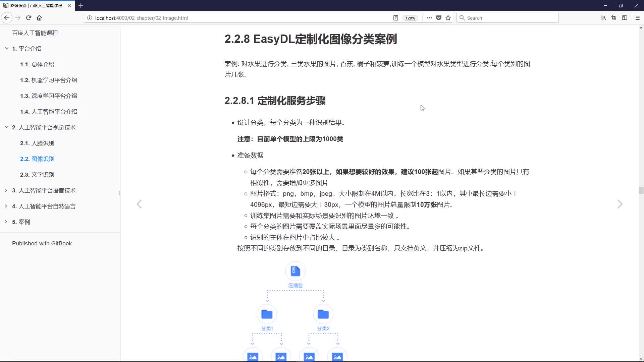This screenshot has width=644, height=362.
Task: Go to previous page arrow
Action: [139, 204]
